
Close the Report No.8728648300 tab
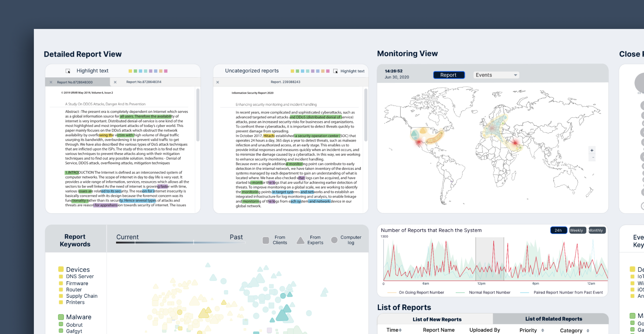[x=51, y=82]
